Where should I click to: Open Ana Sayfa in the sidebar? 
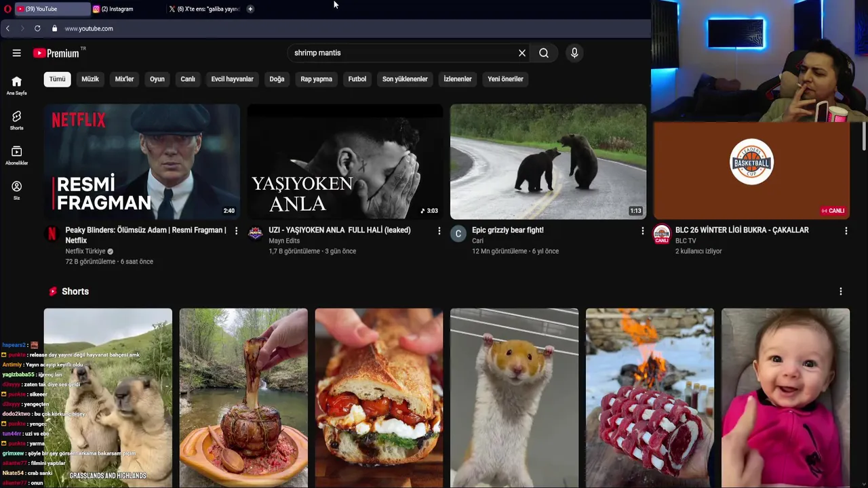16,85
